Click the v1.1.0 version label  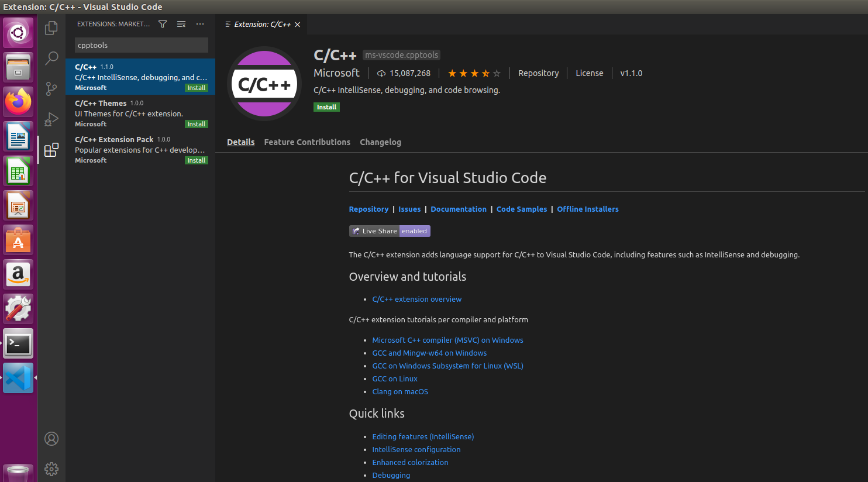point(631,73)
